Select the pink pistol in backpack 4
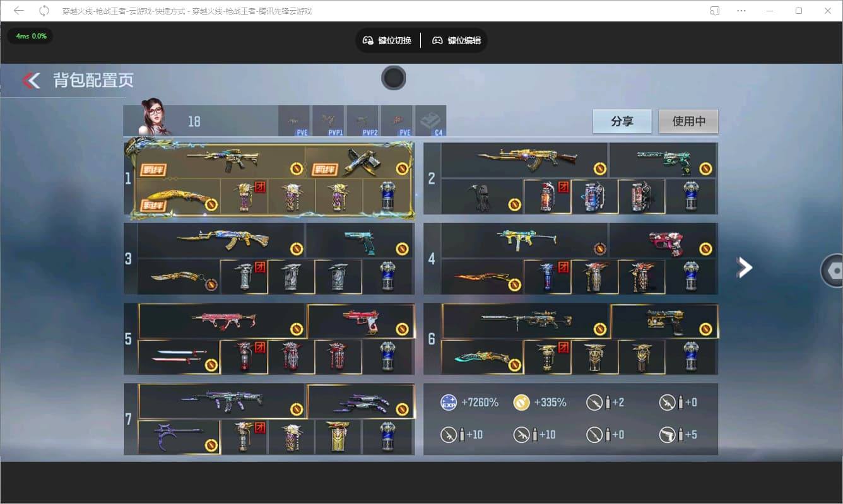This screenshot has width=843, height=504. pyautogui.click(x=663, y=240)
